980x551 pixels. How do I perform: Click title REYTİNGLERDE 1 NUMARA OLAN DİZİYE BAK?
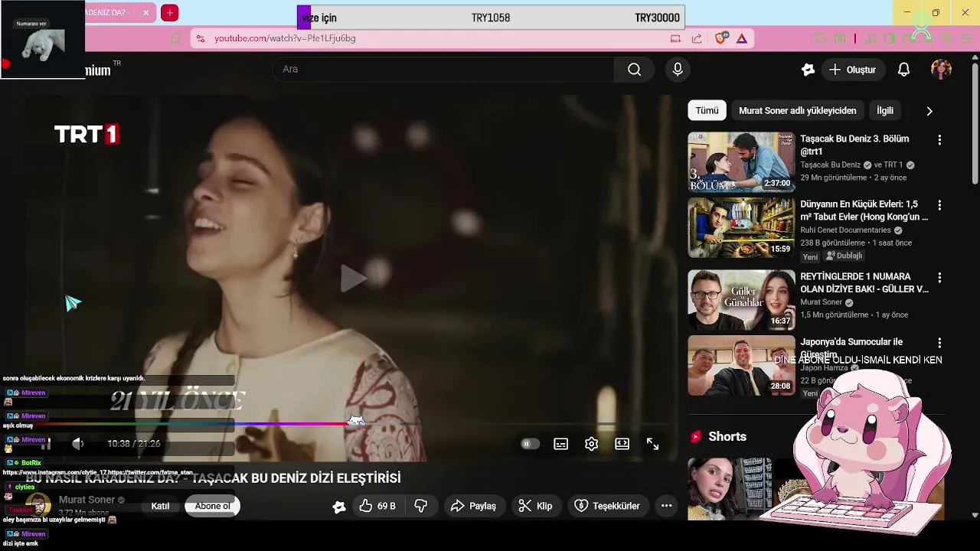(x=864, y=283)
